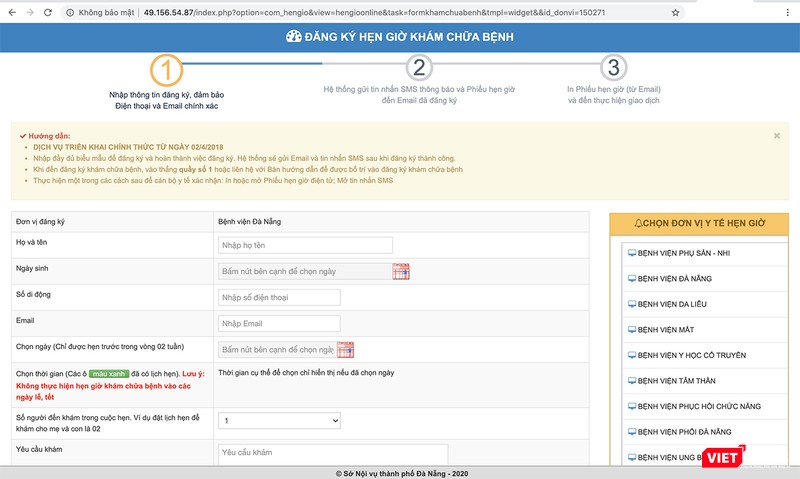Select BỆNH VIỆN PHỤ SẢN - NHI

pos(684,253)
